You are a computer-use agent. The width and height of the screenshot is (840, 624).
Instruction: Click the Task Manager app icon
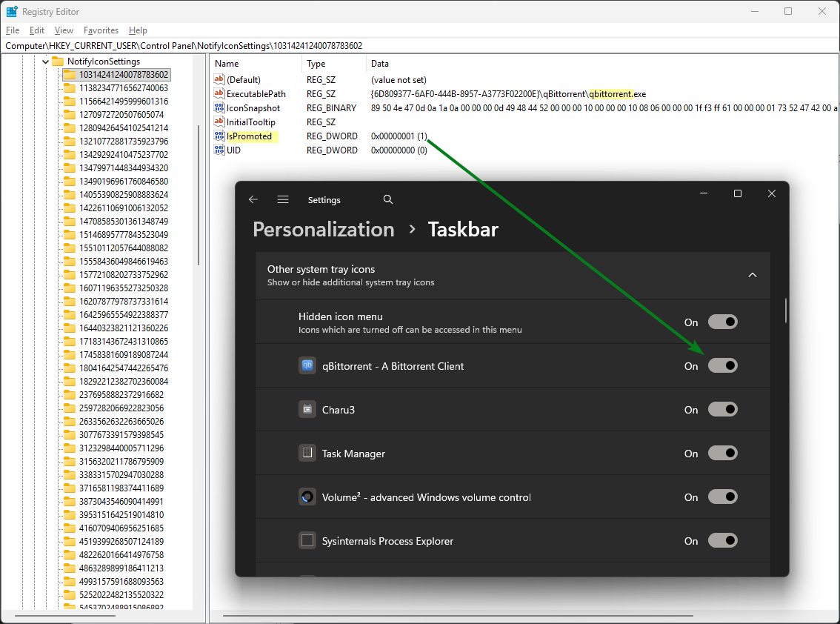(x=307, y=453)
